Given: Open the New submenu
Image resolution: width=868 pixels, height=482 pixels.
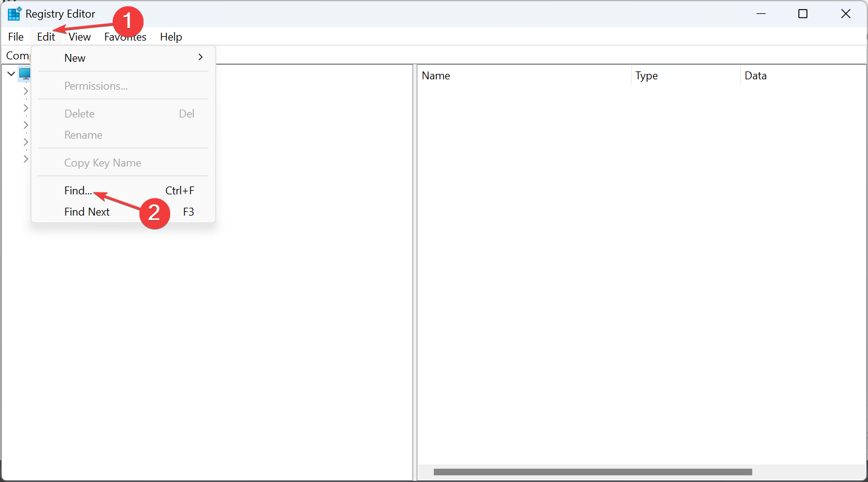Looking at the screenshot, I should point(123,58).
